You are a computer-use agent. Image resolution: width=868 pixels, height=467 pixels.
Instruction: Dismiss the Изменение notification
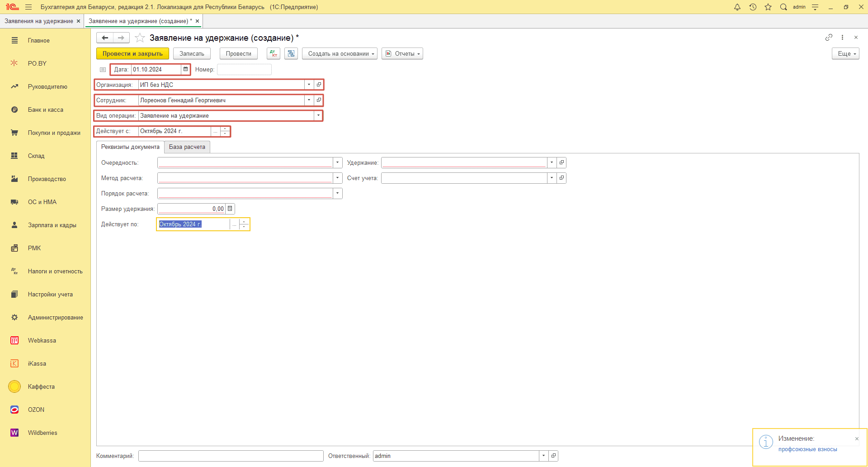(857, 438)
